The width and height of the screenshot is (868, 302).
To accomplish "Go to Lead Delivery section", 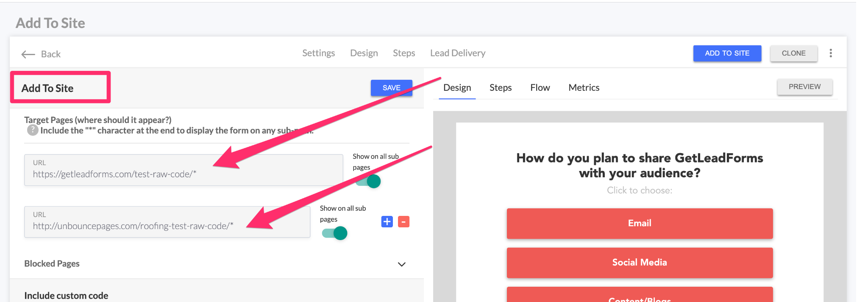I will tap(457, 53).
